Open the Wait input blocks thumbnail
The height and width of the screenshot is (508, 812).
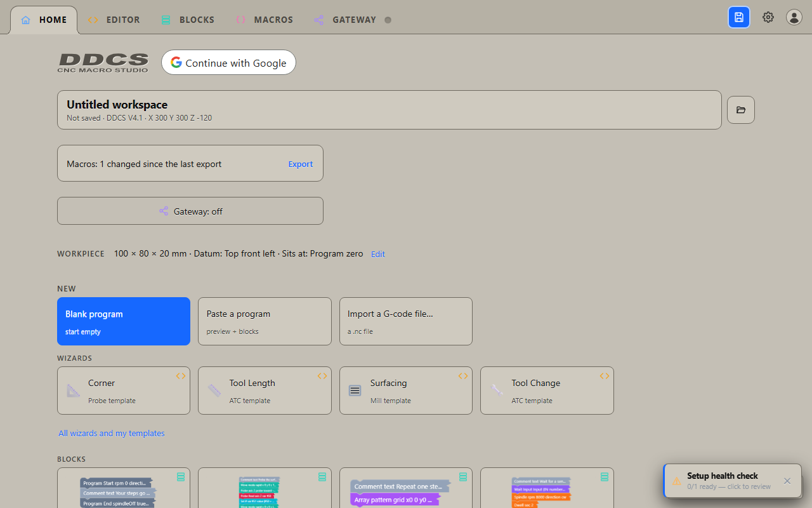[x=547, y=488]
